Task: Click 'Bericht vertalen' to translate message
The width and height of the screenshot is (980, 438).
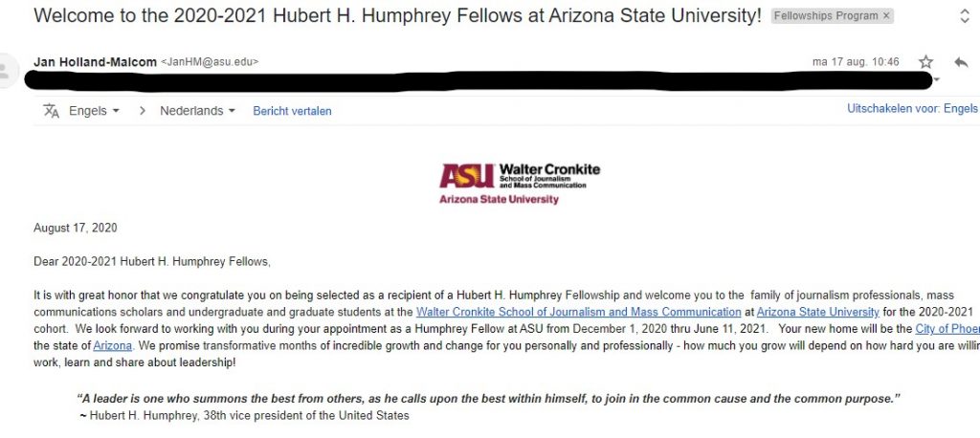Action: point(292,111)
